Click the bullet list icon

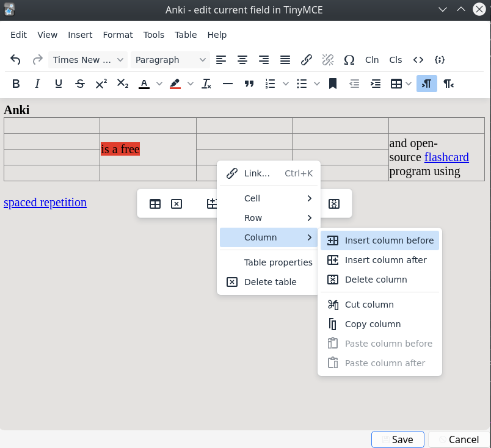pyautogui.click(x=302, y=84)
